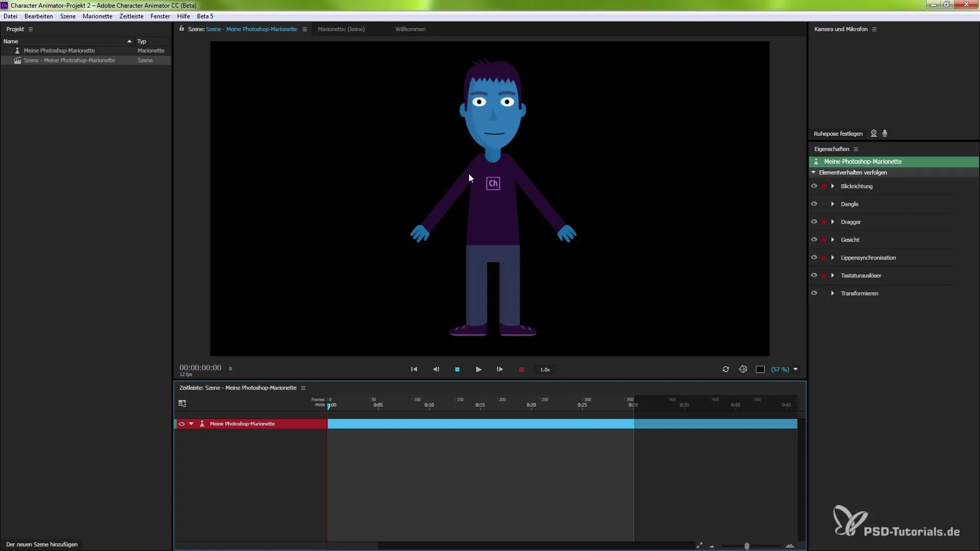Step back one frame
The image size is (980, 551).
click(436, 369)
